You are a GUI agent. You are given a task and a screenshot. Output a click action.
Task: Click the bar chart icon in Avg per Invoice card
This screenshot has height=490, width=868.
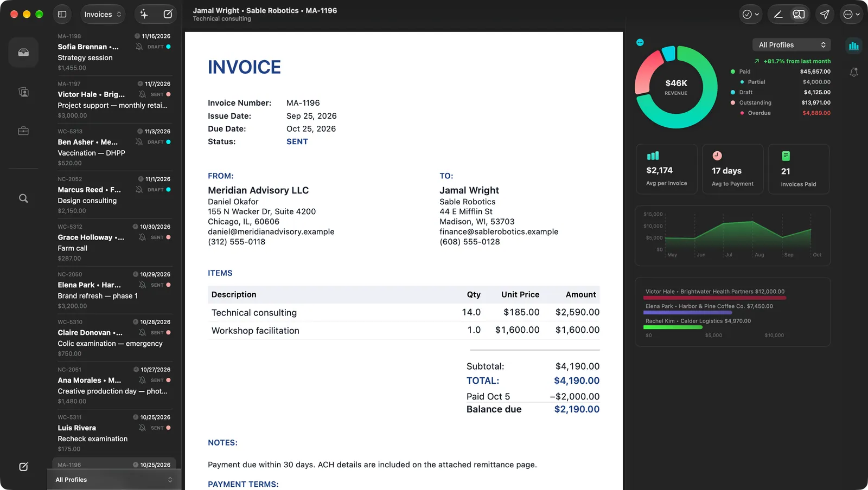coord(653,156)
